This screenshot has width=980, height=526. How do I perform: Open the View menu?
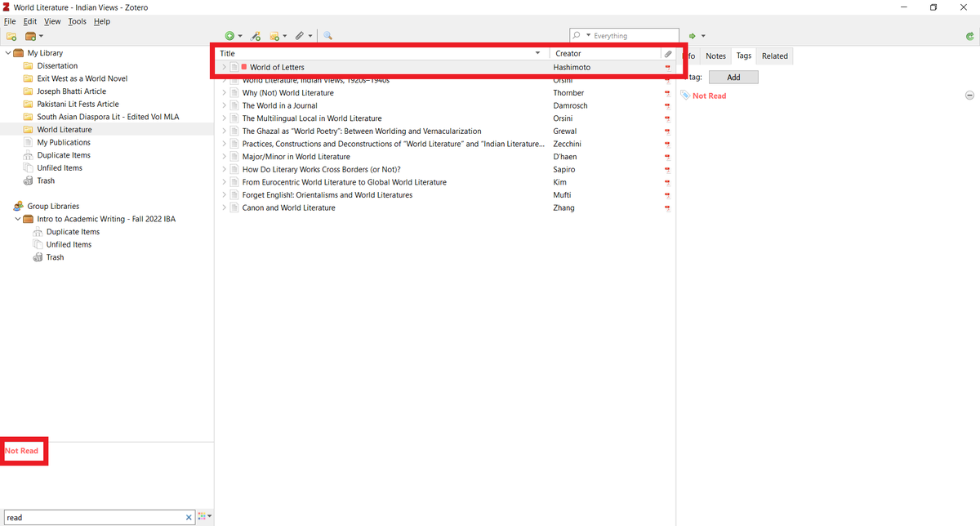(52, 21)
